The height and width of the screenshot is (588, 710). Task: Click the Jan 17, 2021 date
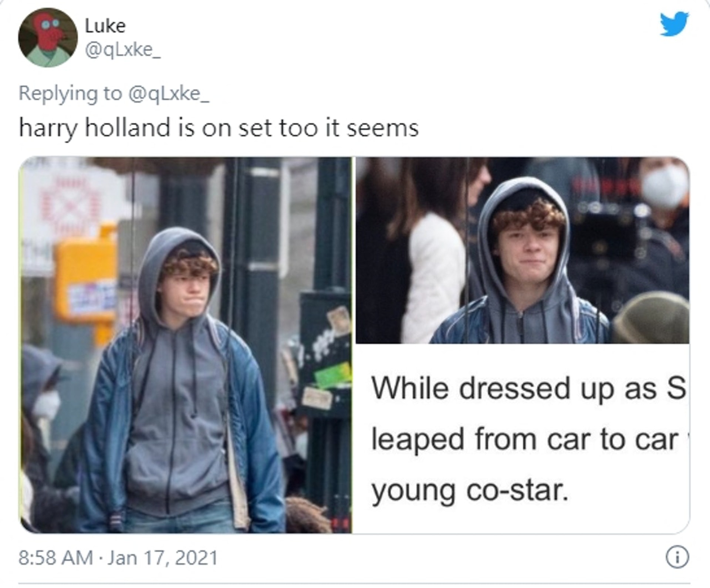(x=162, y=558)
